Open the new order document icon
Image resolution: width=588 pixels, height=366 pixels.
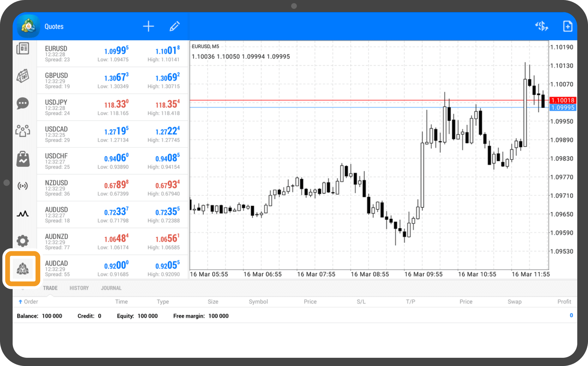[x=567, y=26]
